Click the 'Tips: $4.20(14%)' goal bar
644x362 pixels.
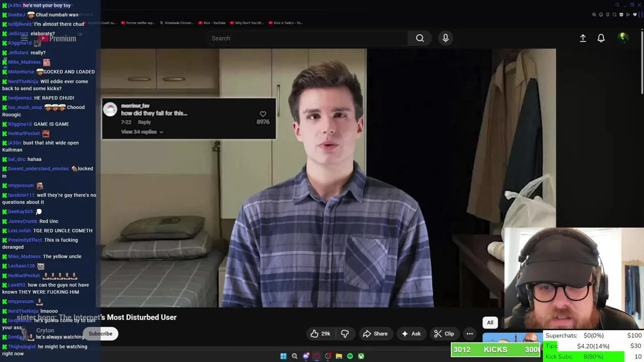coord(593,346)
